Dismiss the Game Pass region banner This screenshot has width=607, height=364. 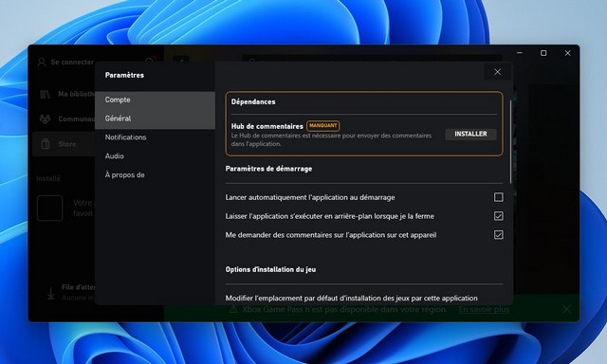click(x=567, y=309)
